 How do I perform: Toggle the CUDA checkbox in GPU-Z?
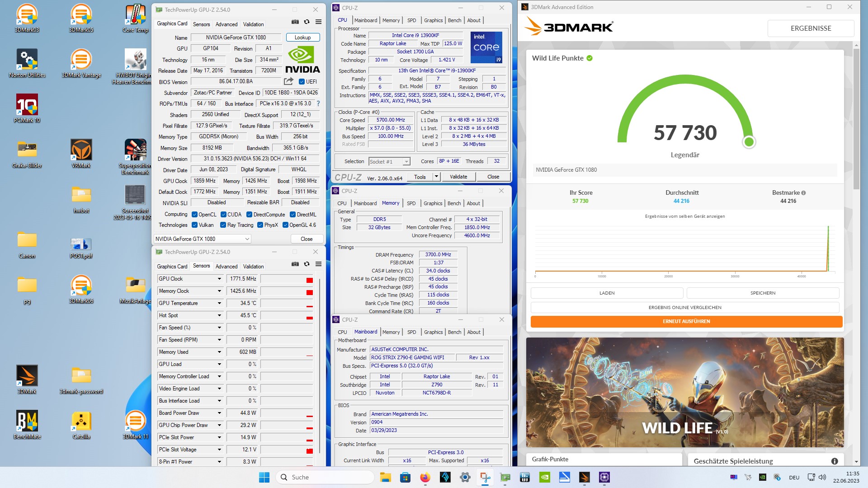pyautogui.click(x=223, y=215)
